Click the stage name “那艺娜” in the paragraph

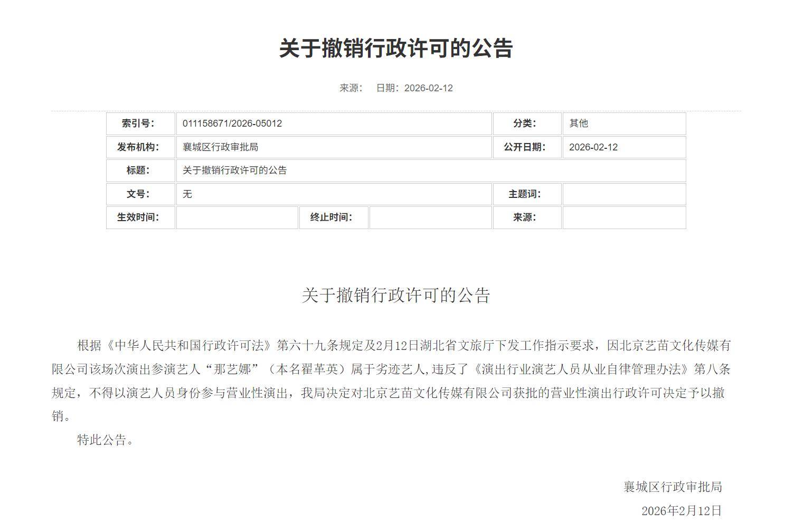[232, 369]
